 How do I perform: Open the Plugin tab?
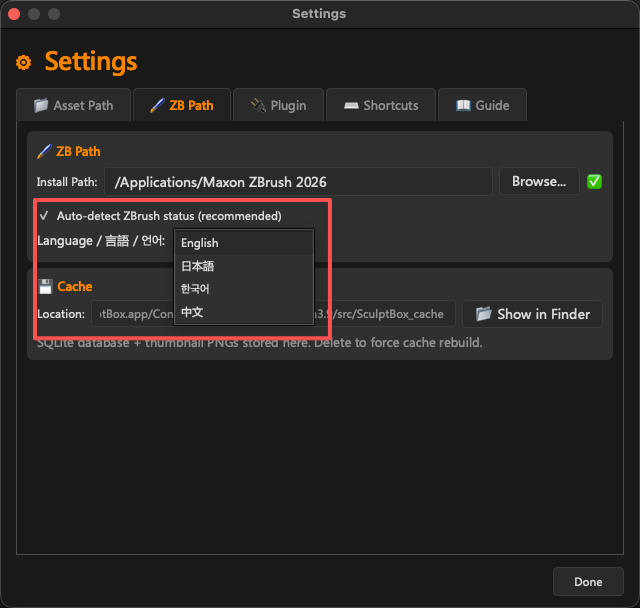click(x=278, y=105)
